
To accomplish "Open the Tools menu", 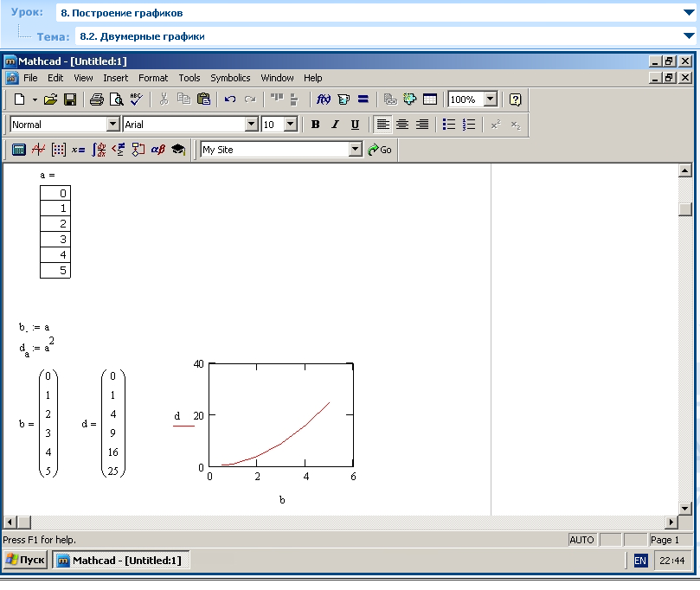I will 189,78.
